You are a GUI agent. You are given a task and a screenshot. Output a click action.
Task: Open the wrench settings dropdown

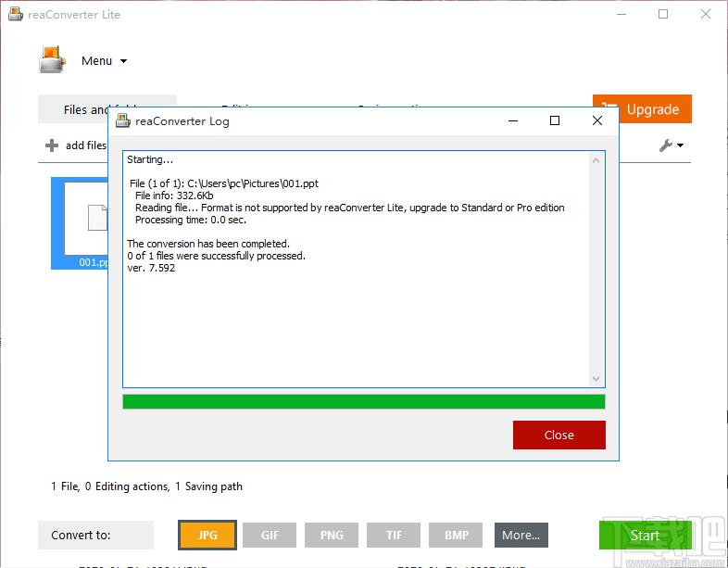(x=671, y=145)
